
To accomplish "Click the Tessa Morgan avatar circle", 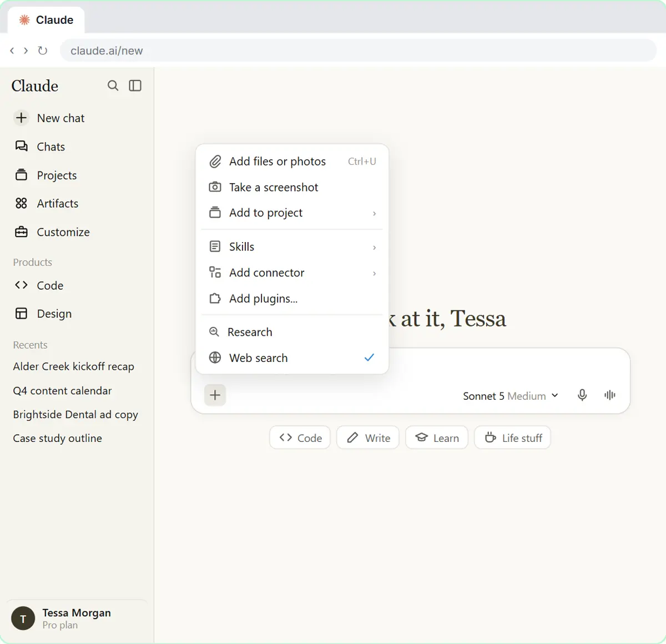I will (x=23, y=618).
